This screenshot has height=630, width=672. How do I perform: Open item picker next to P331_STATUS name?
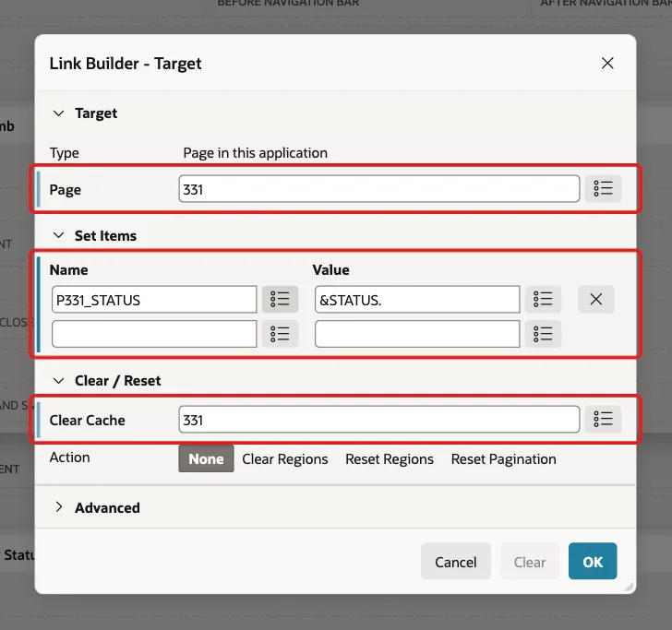point(280,299)
